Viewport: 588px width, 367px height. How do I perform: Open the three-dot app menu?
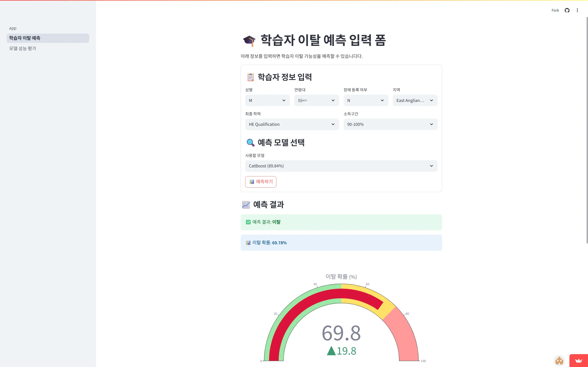(x=577, y=10)
